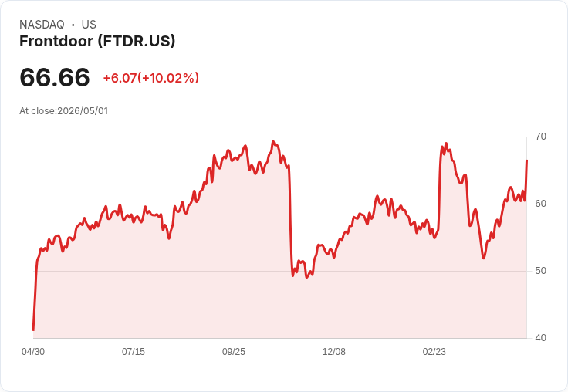Click the +6.07(+10.02%) price change
The width and height of the screenshot is (568, 392).
151,78
